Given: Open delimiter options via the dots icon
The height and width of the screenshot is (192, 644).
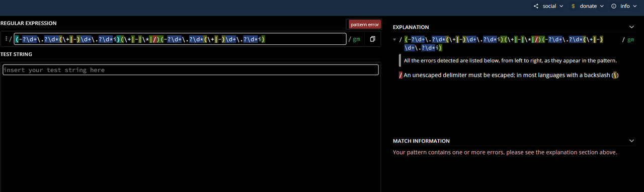Looking at the screenshot, I should pyautogui.click(x=6, y=39).
